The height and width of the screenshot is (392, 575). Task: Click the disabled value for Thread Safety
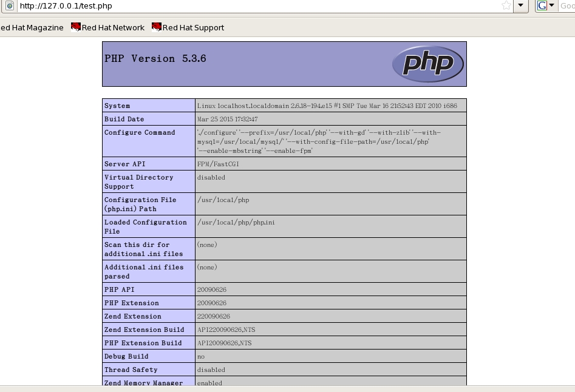click(x=211, y=370)
